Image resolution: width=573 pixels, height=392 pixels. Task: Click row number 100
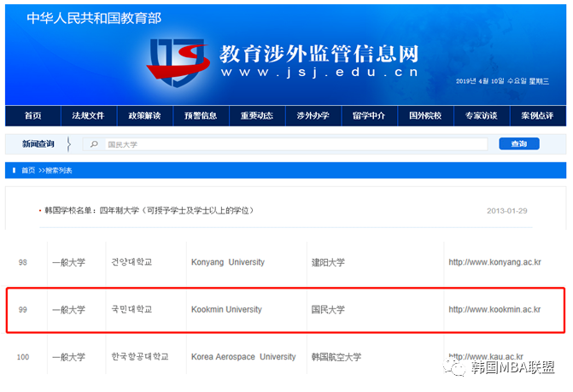point(23,357)
